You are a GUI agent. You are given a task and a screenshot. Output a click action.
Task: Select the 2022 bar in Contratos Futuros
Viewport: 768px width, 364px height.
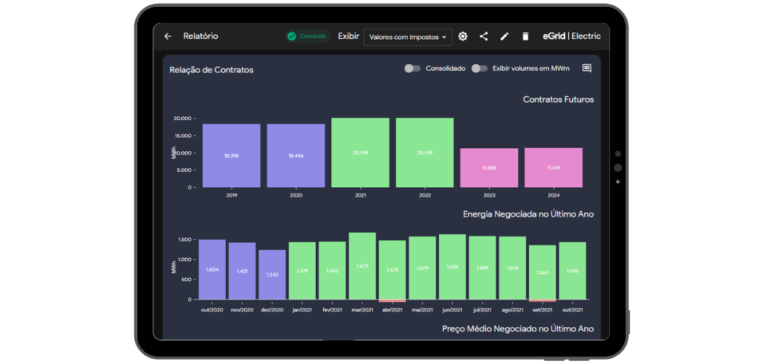425,152
